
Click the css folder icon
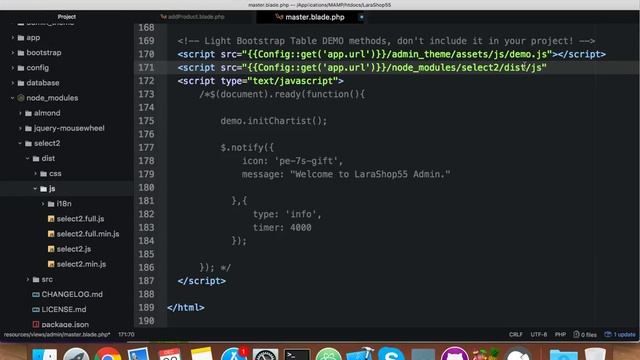43,173
